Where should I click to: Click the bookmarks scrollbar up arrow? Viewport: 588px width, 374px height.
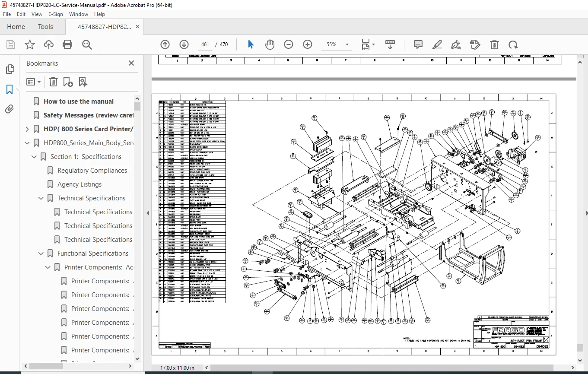137,98
